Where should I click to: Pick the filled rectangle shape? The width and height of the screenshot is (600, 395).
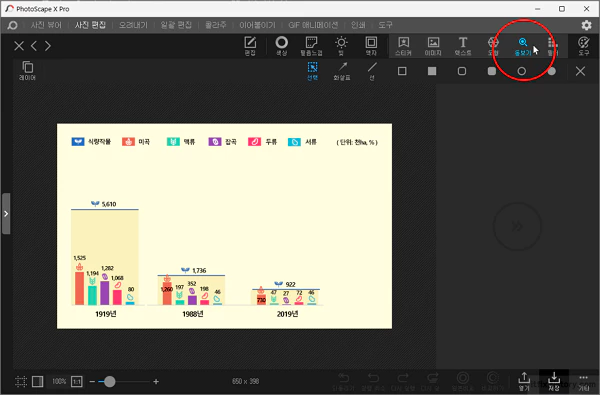[x=432, y=71]
